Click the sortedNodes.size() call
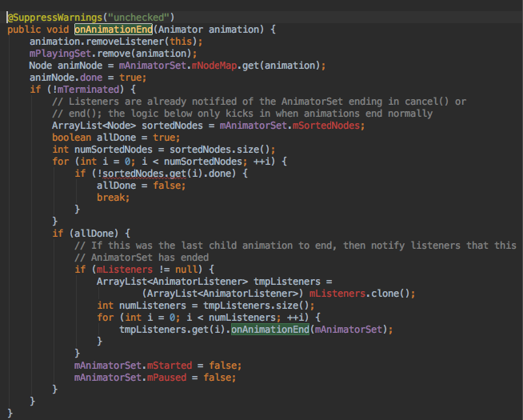Viewport: 523px width, 420px height. point(219,150)
